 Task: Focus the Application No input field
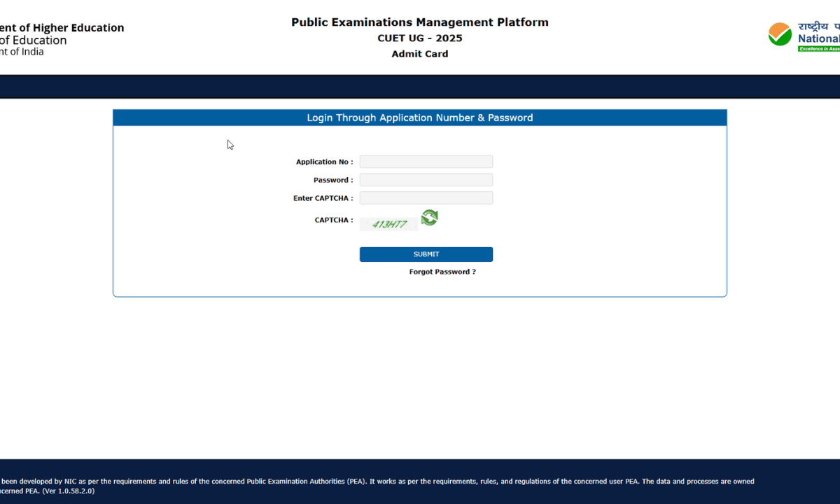426,162
